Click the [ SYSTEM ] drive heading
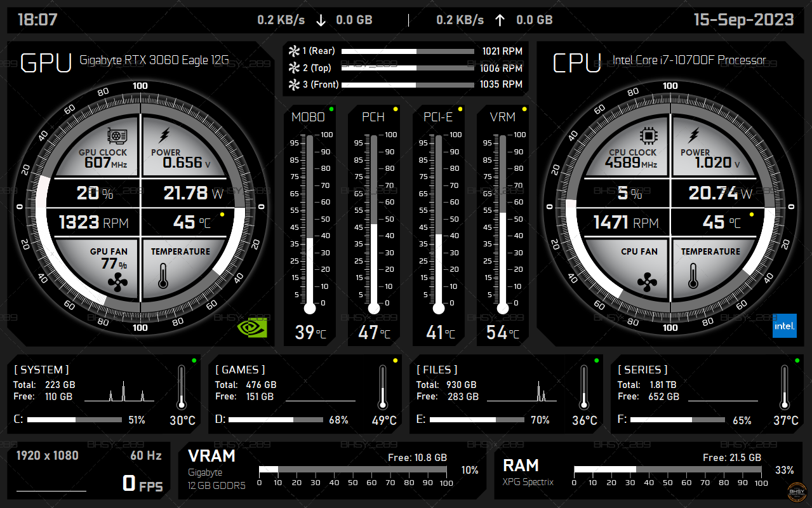812x508 pixels. click(41, 370)
